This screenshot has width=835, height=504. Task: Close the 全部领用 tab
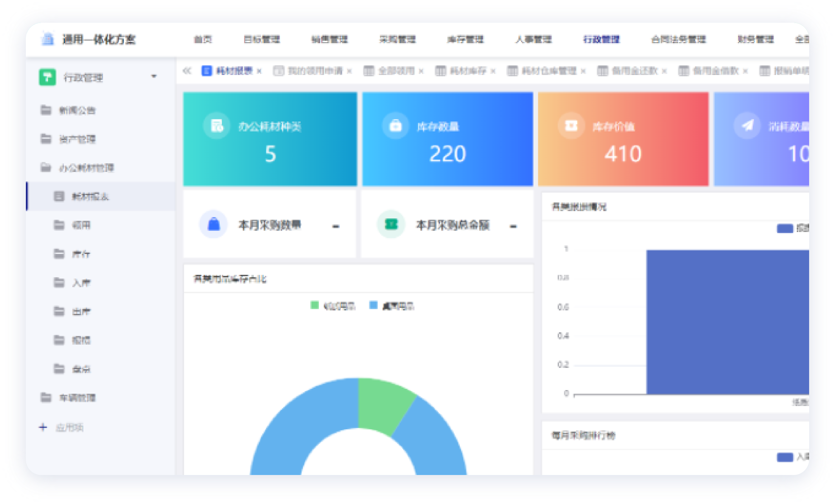pos(421,71)
